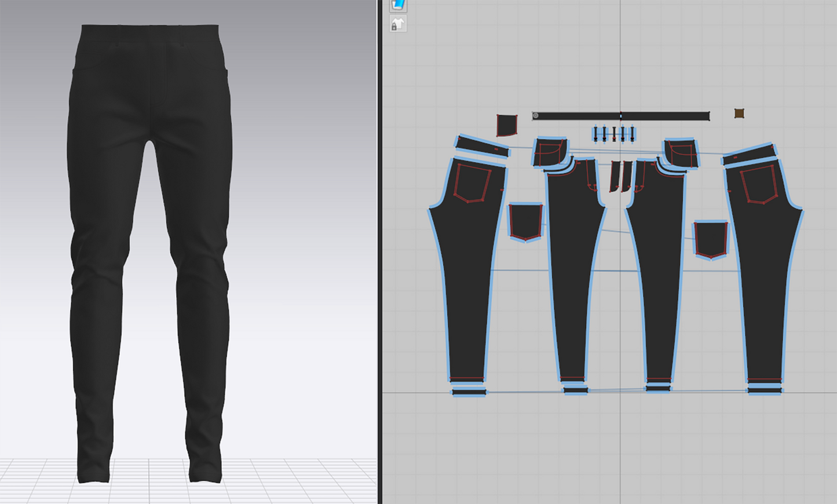The image size is (837, 504).
Task: Select the hem cuff under far-left leg
Action: point(469,392)
